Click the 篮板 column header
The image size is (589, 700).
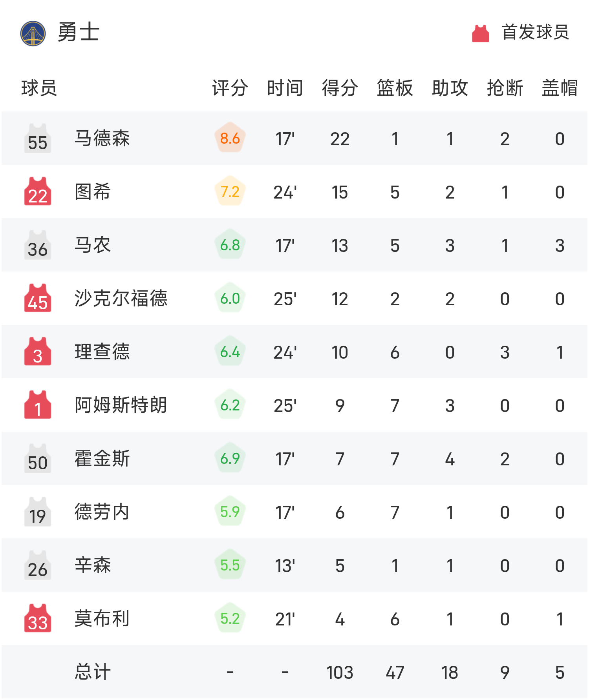tap(395, 87)
